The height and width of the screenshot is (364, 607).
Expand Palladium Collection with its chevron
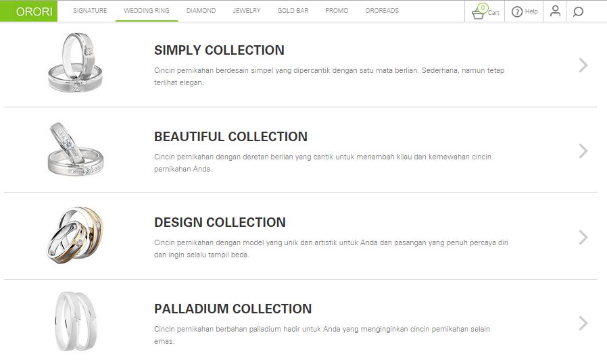(583, 323)
